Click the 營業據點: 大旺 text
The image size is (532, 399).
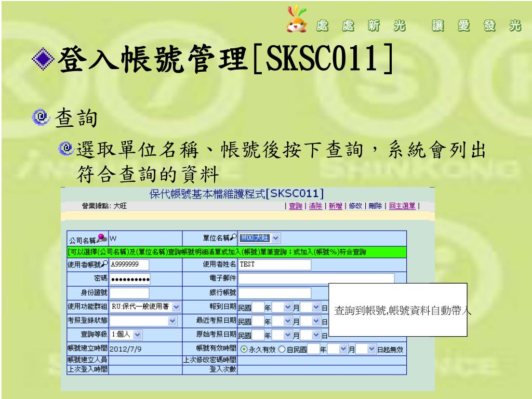104,206
